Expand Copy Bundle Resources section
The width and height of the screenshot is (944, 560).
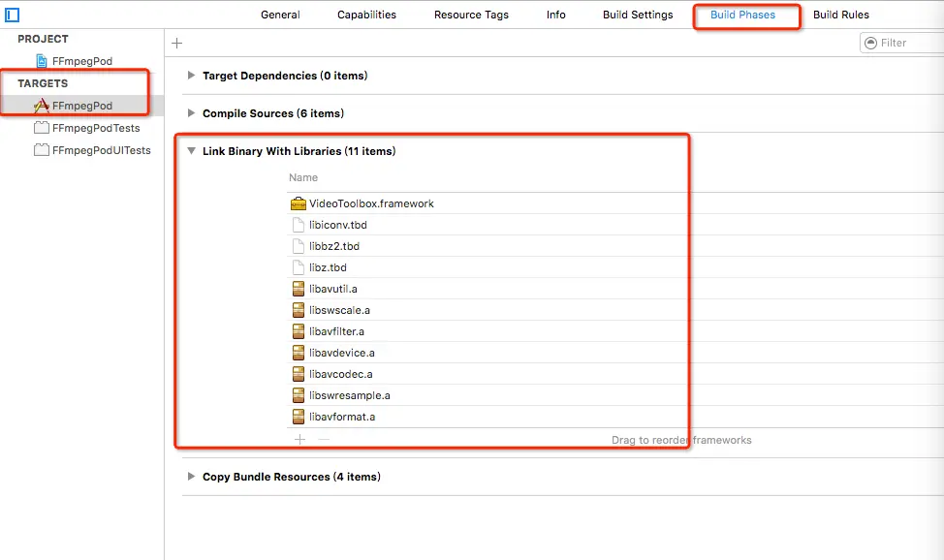[191, 477]
